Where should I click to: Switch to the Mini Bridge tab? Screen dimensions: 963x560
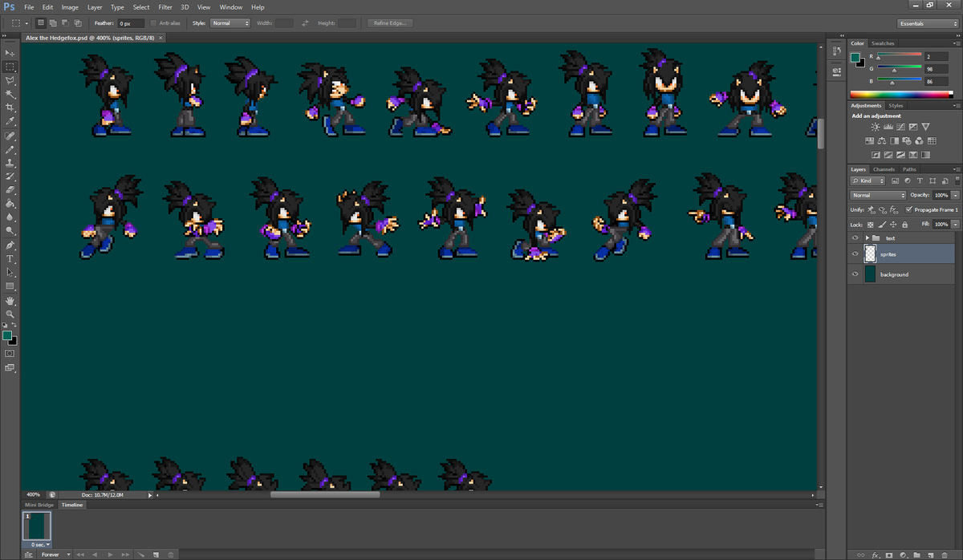(x=39, y=505)
